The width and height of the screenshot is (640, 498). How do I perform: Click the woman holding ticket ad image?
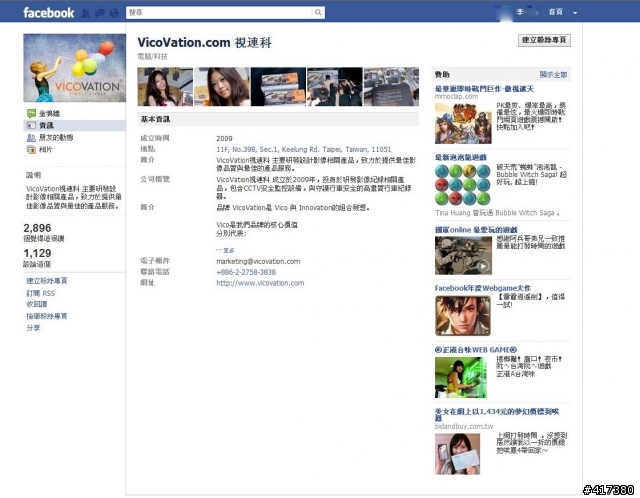click(458, 454)
